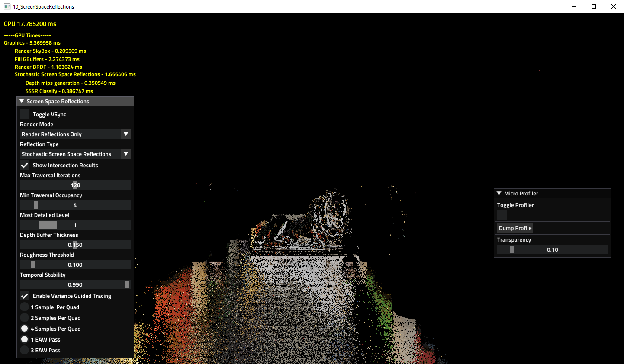This screenshot has width=624, height=364.
Task: Click the Max Traversal Iterations slider
Action: (75, 185)
